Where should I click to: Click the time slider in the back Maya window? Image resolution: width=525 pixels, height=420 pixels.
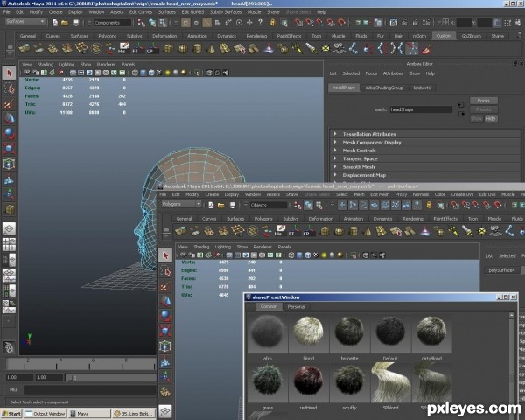81,364
